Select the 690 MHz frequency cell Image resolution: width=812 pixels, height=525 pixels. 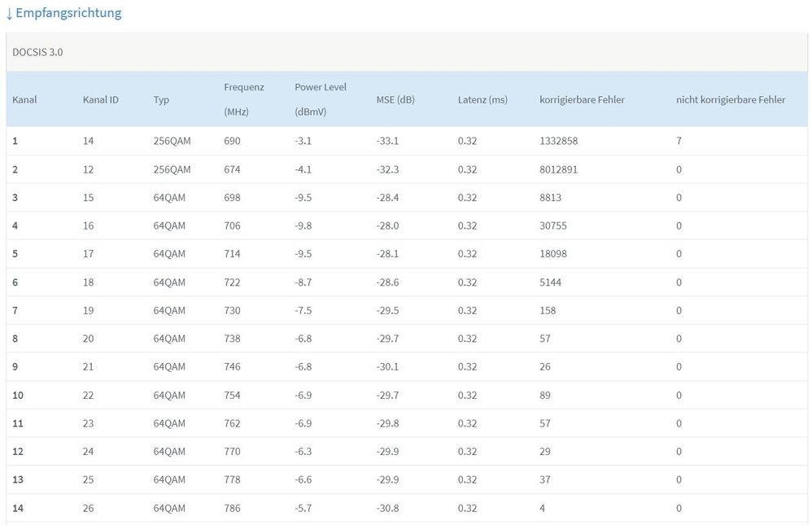(x=233, y=141)
